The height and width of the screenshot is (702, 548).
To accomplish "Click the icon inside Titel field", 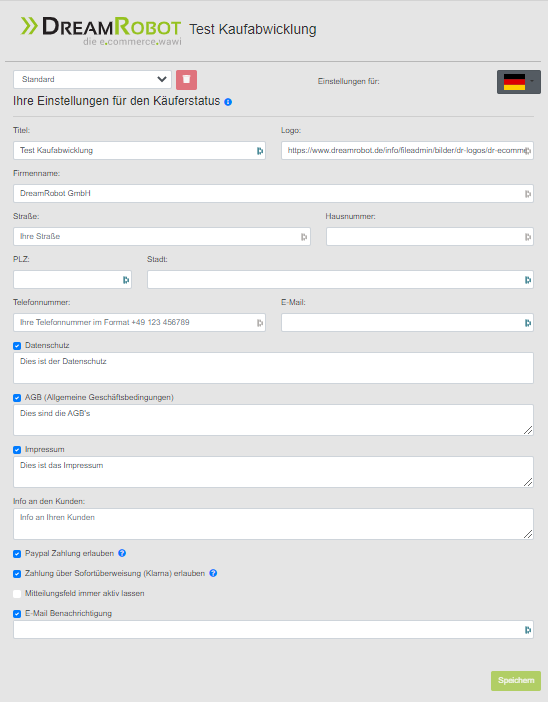I will (x=260, y=151).
